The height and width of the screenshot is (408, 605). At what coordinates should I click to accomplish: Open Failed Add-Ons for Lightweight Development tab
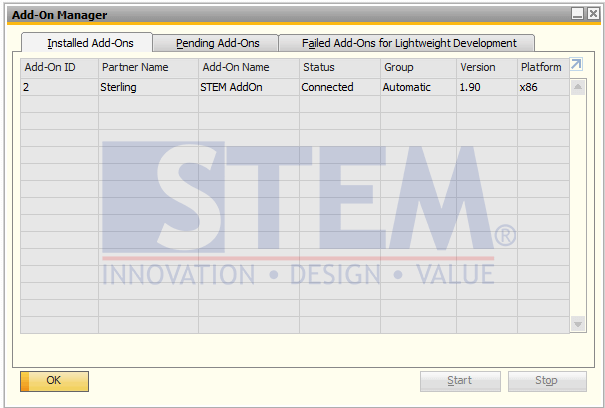point(407,43)
